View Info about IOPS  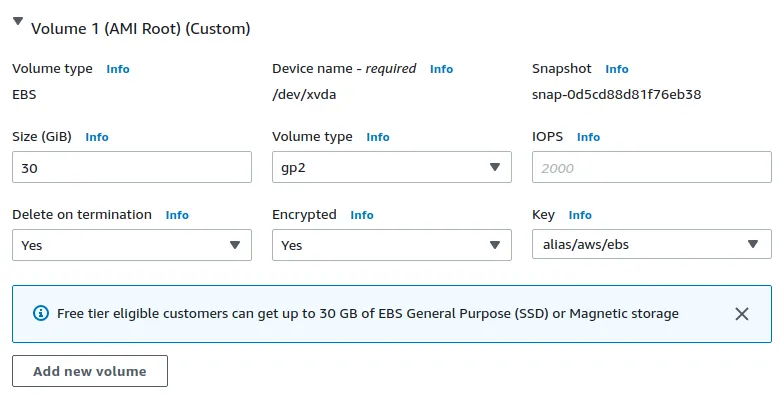[588, 137]
